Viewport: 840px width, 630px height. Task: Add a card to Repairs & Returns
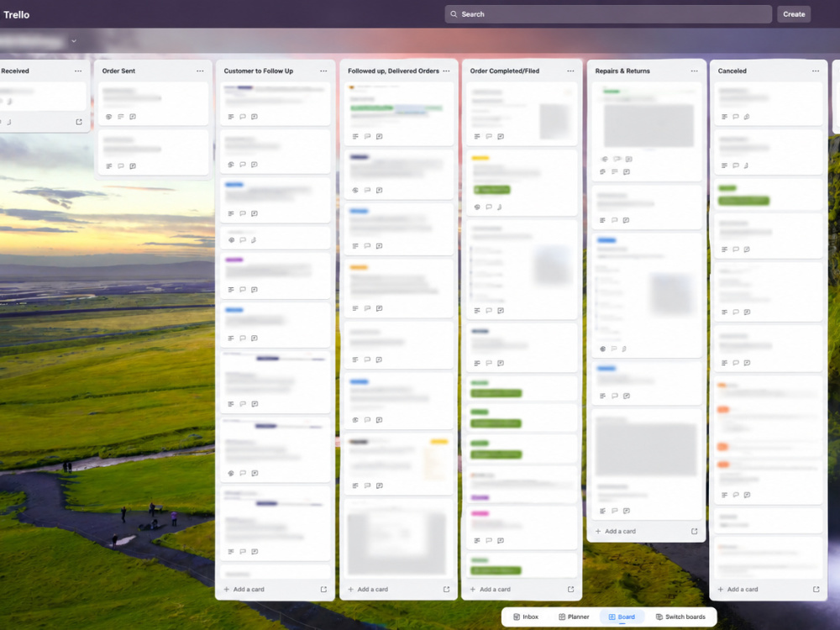pos(615,532)
